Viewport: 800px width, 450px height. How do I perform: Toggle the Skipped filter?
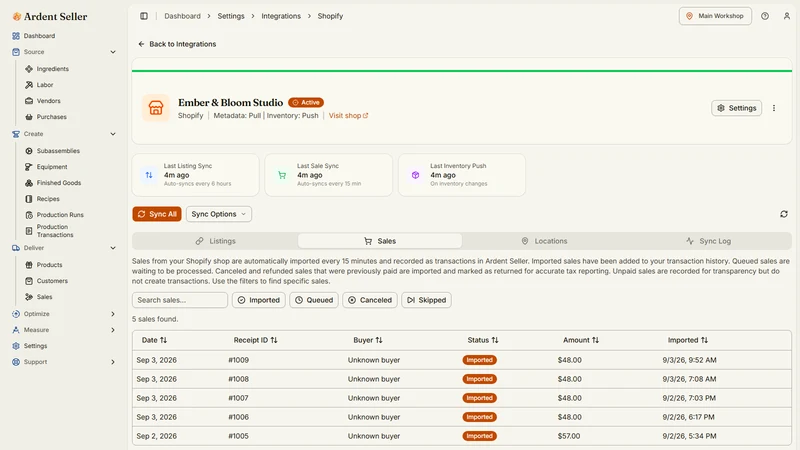click(x=426, y=300)
